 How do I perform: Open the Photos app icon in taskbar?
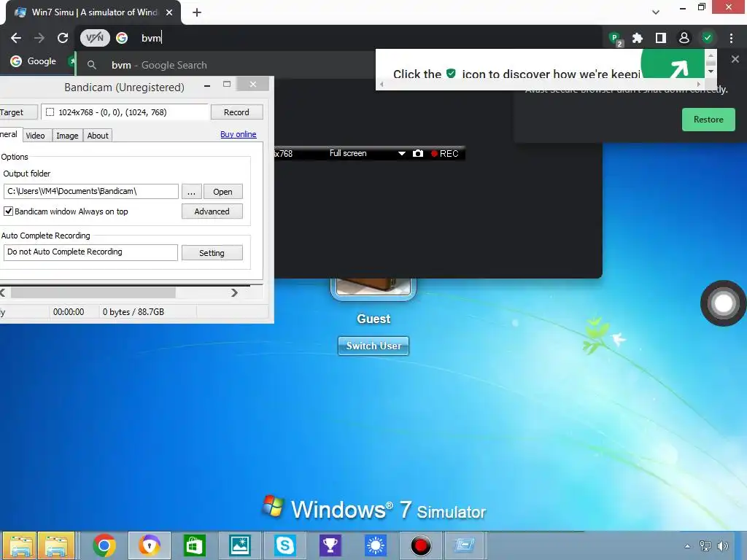pyautogui.click(x=239, y=545)
